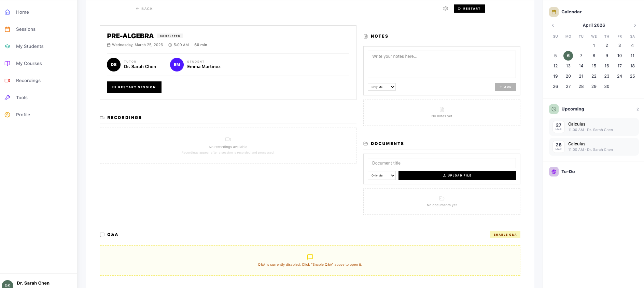
Task: Click the Restart Session button
Action: (134, 87)
